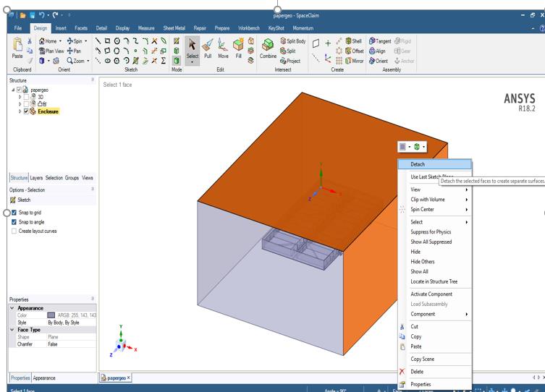Switch to the Layers panel tab
This screenshot has height=392, width=545.
(36, 178)
